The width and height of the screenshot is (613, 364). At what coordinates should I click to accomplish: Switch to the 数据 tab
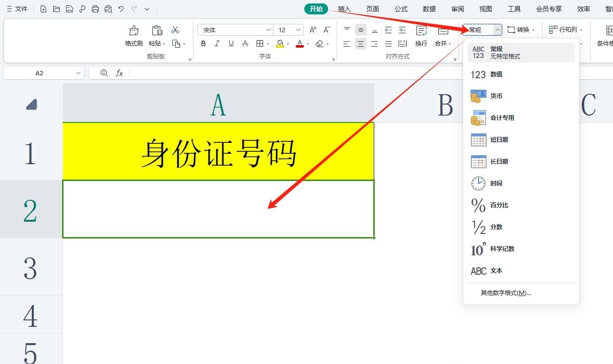(429, 9)
